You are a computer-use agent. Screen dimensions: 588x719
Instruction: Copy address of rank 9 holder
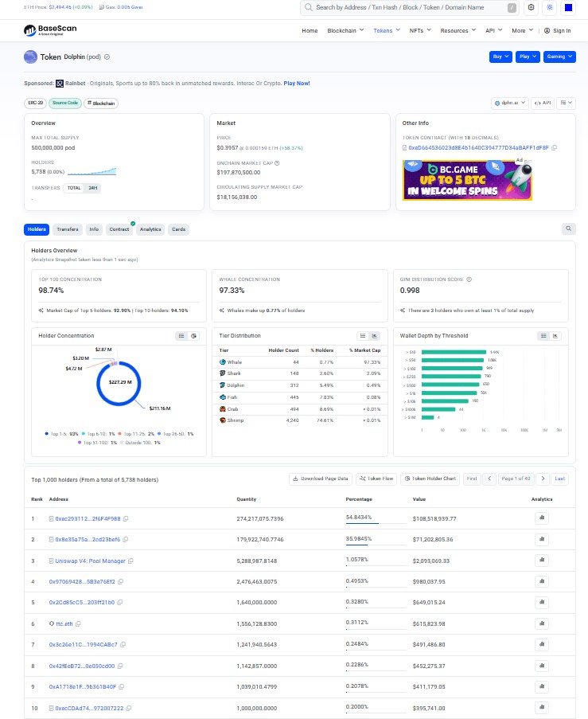(x=122, y=686)
